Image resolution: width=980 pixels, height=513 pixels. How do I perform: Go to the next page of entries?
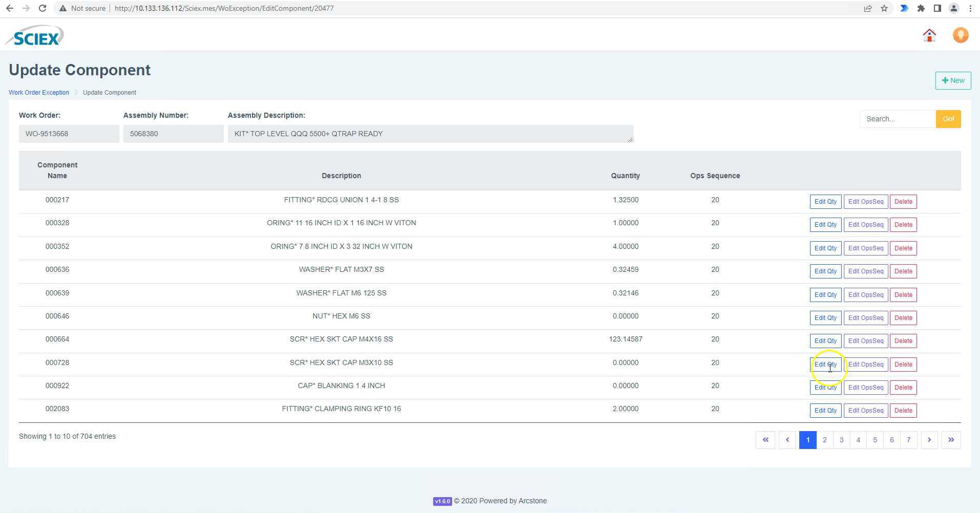click(x=929, y=440)
